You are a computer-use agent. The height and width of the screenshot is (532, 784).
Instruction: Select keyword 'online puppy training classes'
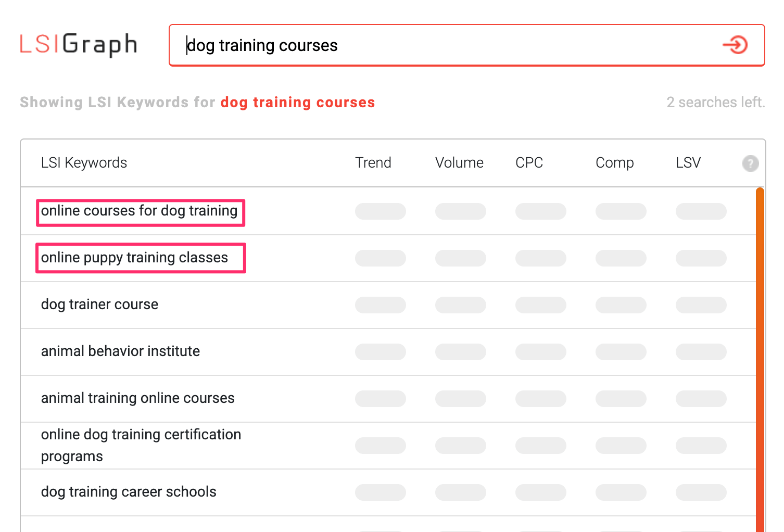135,258
